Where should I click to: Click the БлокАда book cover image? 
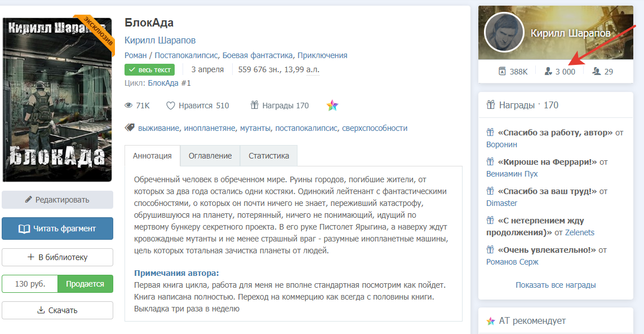57,100
